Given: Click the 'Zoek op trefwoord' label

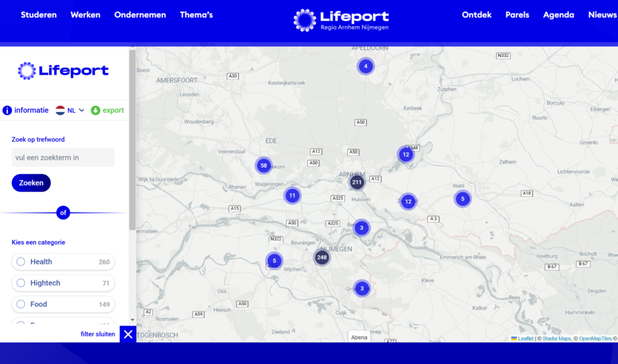Looking at the screenshot, I should 38,139.
